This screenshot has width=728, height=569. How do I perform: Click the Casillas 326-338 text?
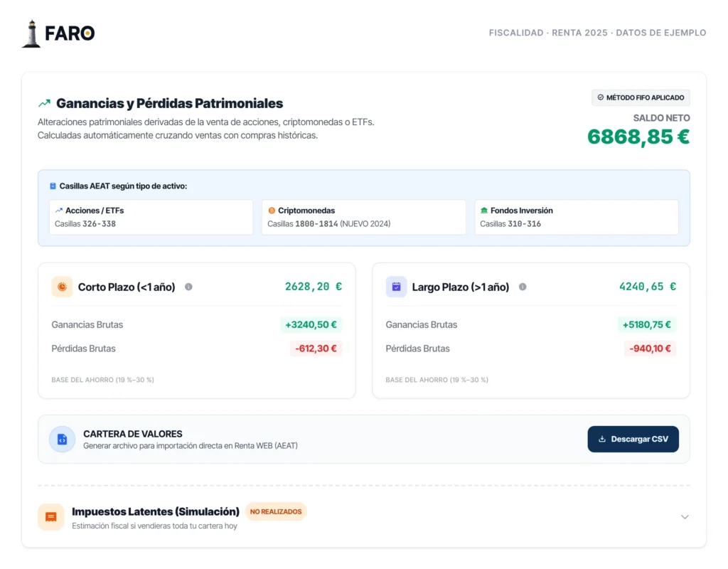[x=85, y=224]
